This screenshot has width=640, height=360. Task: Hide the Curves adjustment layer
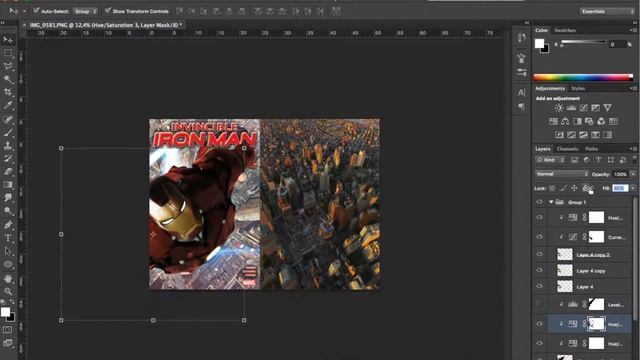540,237
